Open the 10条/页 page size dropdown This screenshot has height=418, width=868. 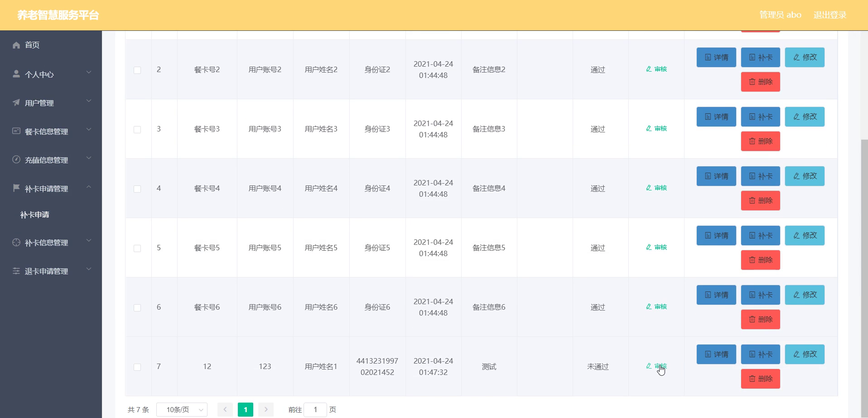pyautogui.click(x=182, y=409)
